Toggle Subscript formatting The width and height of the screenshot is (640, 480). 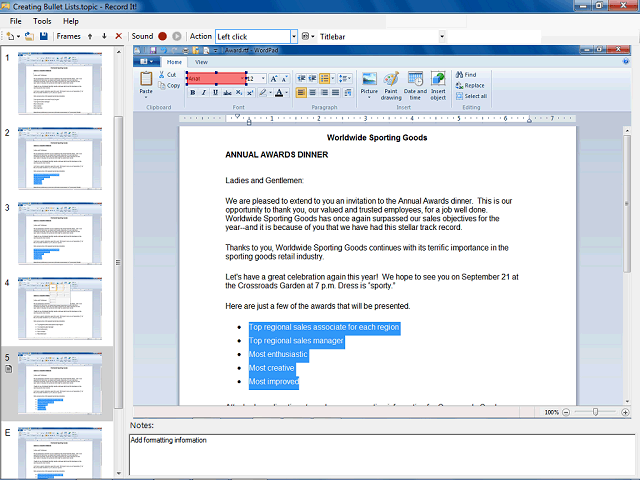coord(239,93)
